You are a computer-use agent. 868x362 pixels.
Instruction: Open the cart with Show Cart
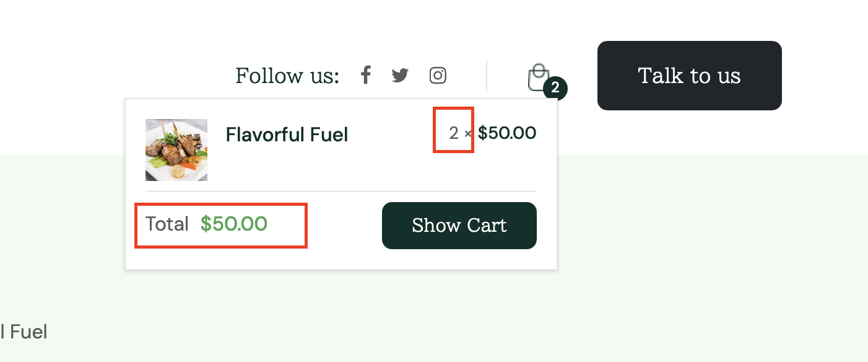(x=459, y=226)
